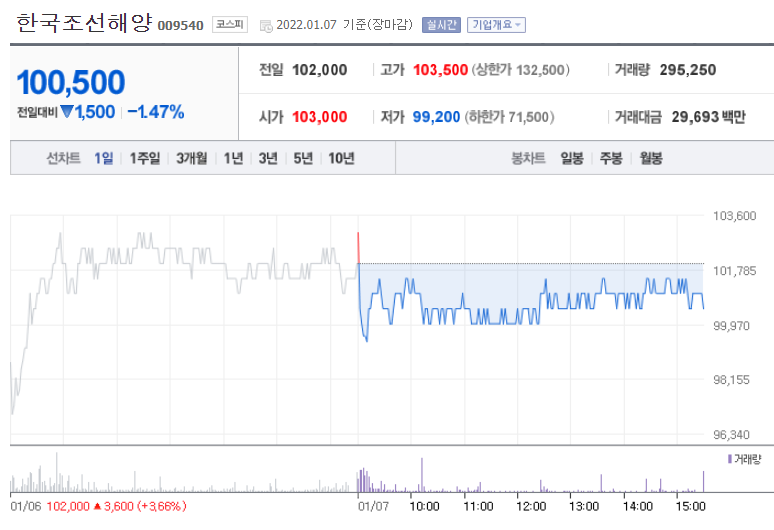Click the 12:00 time axis label
The width and height of the screenshot is (774, 530).
531,506
